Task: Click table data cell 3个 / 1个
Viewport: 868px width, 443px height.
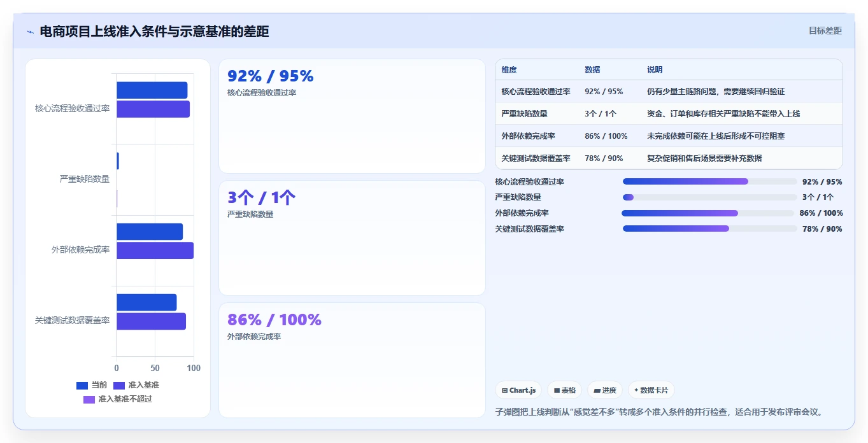Action: coord(601,114)
